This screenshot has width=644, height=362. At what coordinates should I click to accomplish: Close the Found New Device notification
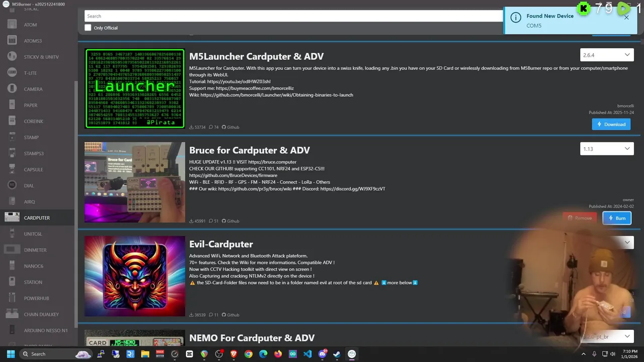626,17
